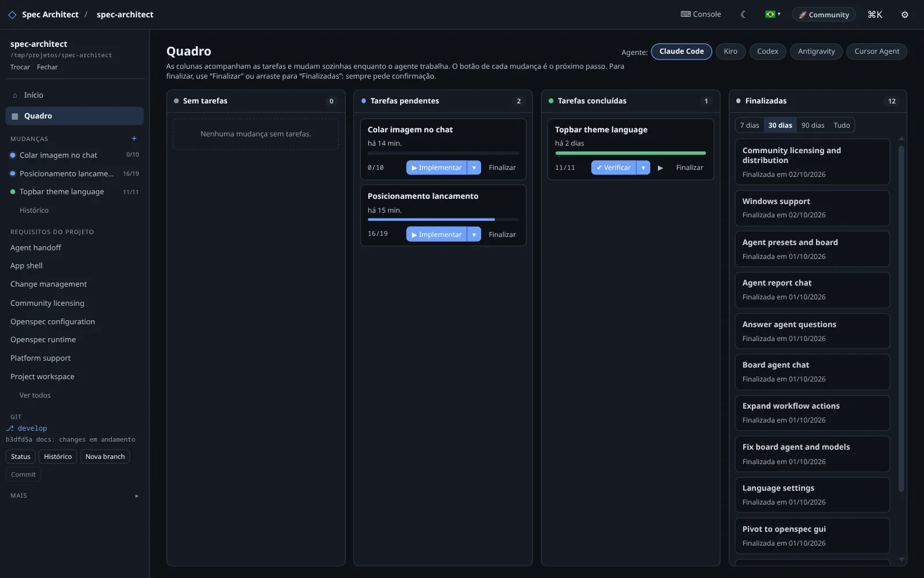The image size is (924, 578).
Task: Choose Cursor Agent option
Action: click(877, 51)
